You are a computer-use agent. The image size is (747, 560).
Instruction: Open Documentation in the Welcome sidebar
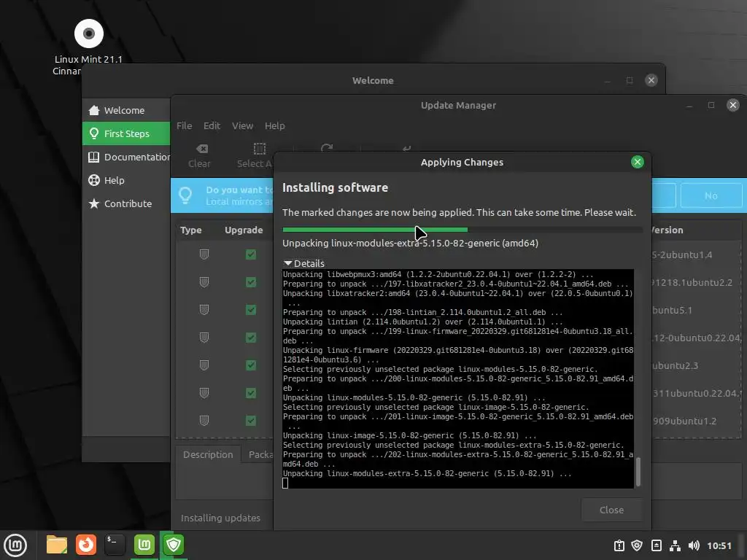(x=126, y=157)
